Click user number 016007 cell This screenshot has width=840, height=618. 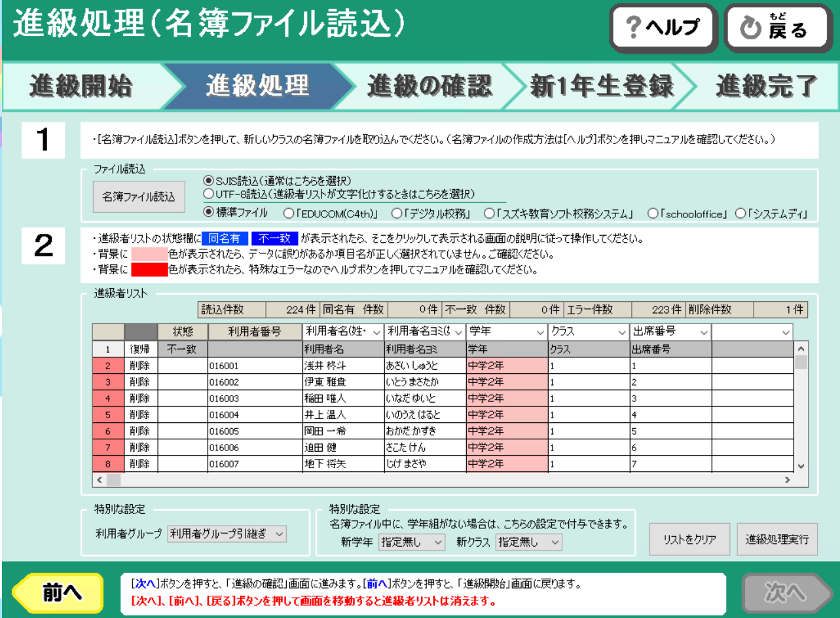point(255,463)
